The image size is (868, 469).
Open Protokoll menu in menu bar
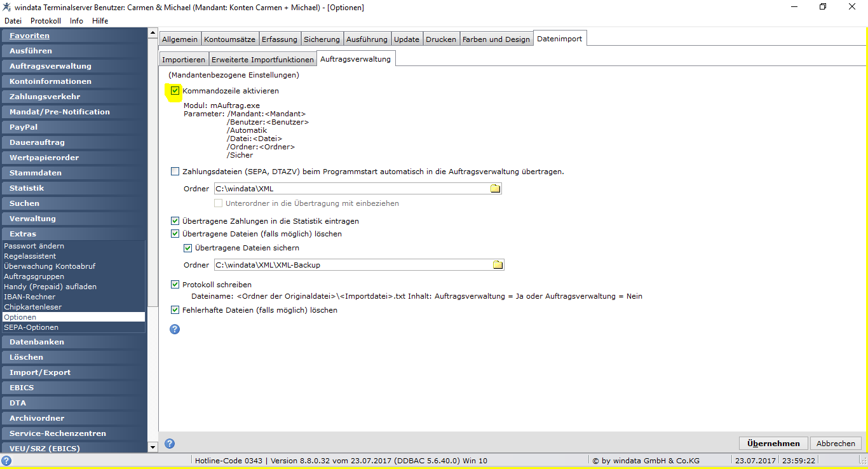tap(46, 21)
